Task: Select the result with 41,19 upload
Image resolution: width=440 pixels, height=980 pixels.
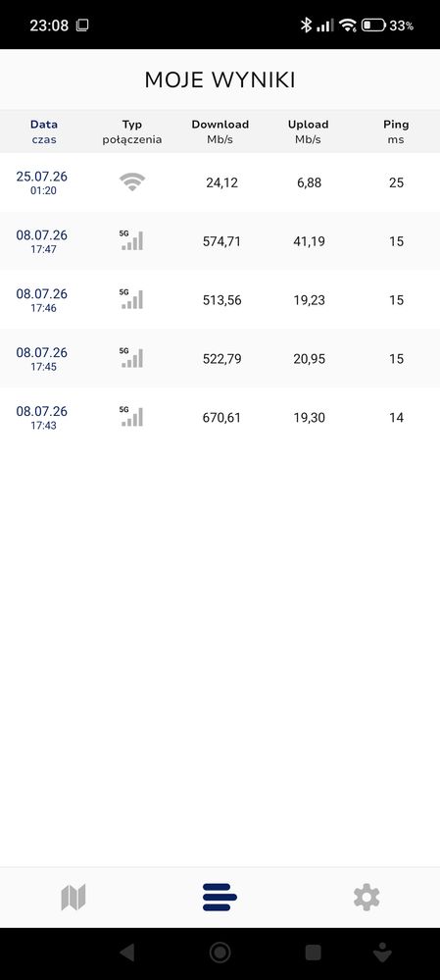Action: pyautogui.click(x=220, y=240)
